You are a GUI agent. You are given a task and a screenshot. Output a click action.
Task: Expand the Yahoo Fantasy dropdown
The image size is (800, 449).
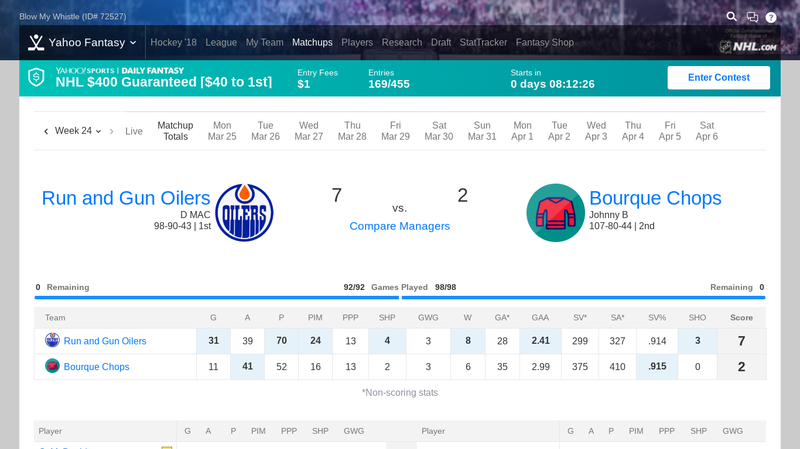133,43
